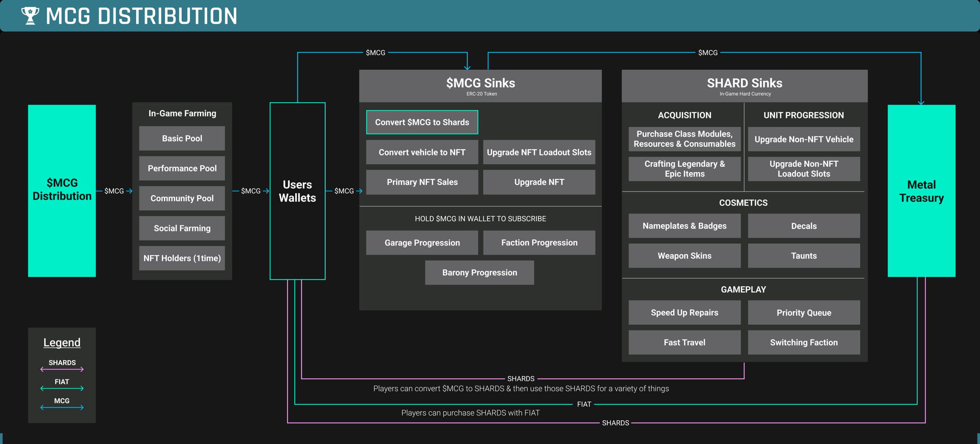
Task: Select Convert vehicle to NFT
Action: pyautogui.click(x=422, y=152)
